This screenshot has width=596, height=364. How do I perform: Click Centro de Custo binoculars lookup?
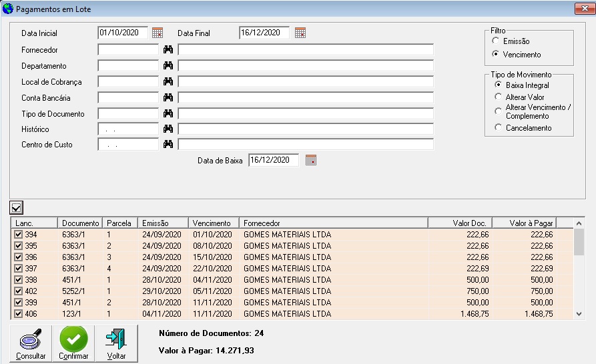tap(168, 145)
